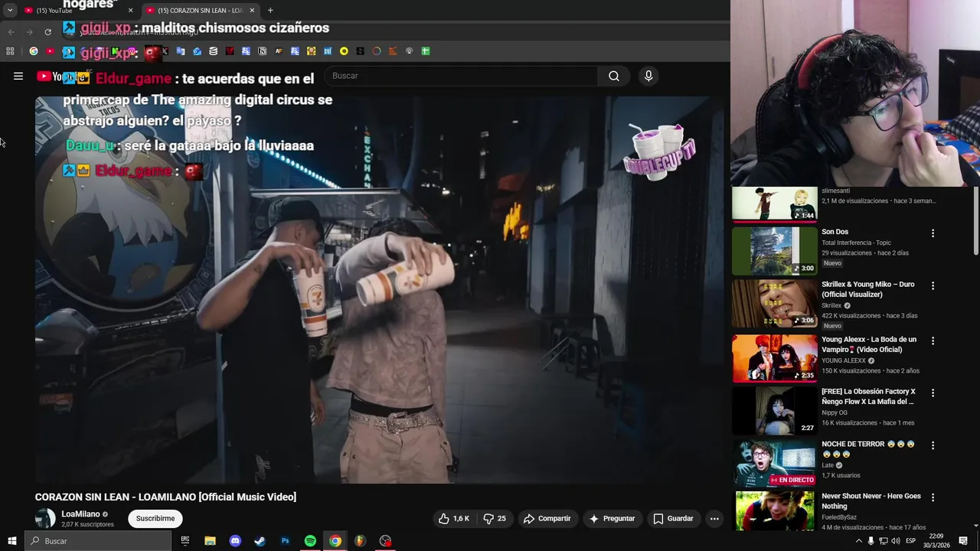Go back with browser back arrow
980x551 pixels.
point(11,31)
